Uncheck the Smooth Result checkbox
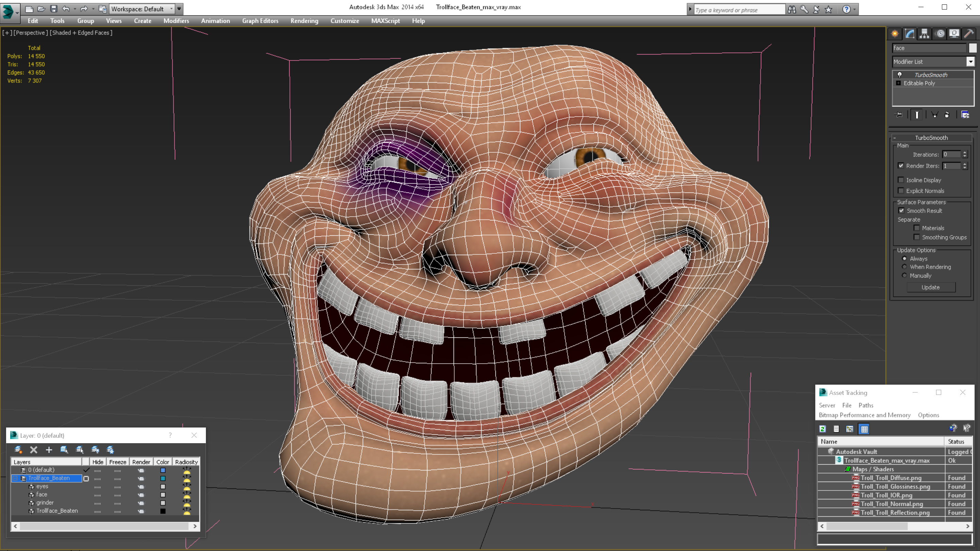This screenshot has width=980, height=551. tap(901, 211)
